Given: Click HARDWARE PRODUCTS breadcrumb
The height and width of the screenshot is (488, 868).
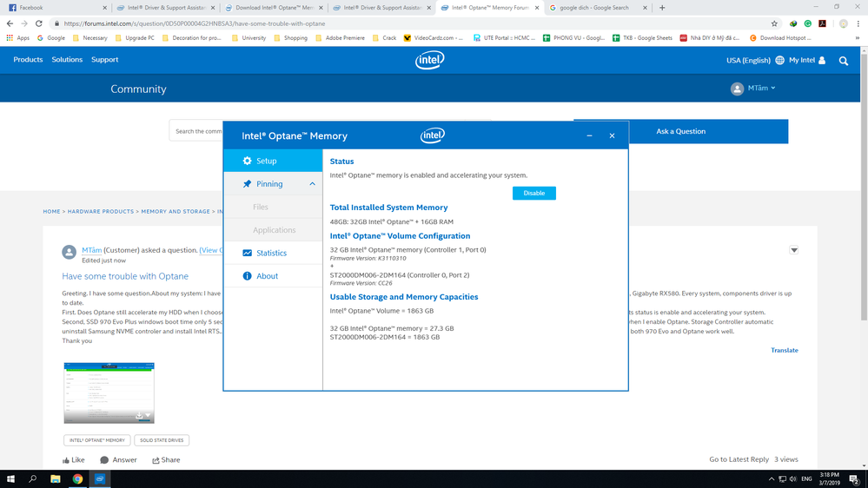Looking at the screenshot, I should [x=101, y=211].
